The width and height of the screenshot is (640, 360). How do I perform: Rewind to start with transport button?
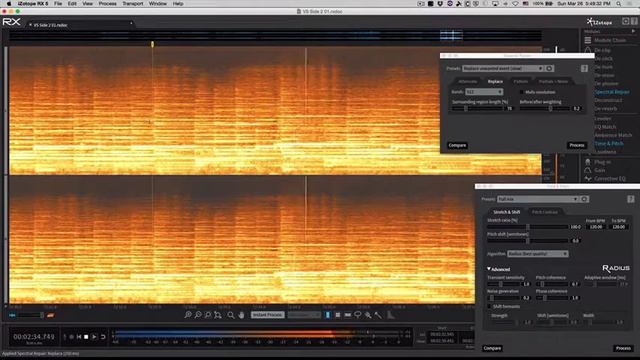79,337
